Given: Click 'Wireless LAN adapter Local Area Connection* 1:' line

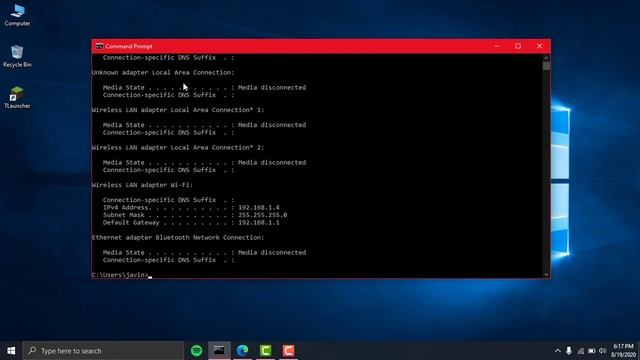Looking at the screenshot, I should 178,110.
